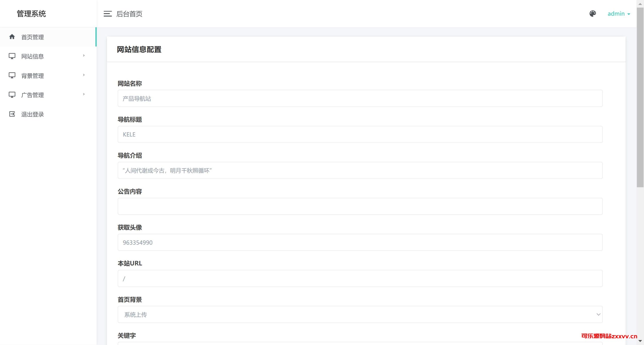The height and width of the screenshot is (345, 644).
Task: Click into the 网站名称 input field
Action: click(x=360, y=98)
